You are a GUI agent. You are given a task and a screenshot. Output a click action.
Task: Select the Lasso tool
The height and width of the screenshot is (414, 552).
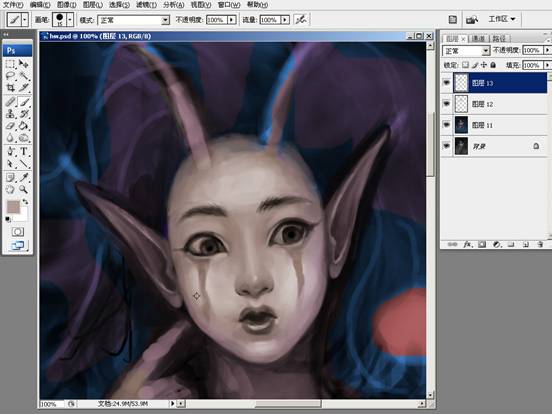click(11, 76)
